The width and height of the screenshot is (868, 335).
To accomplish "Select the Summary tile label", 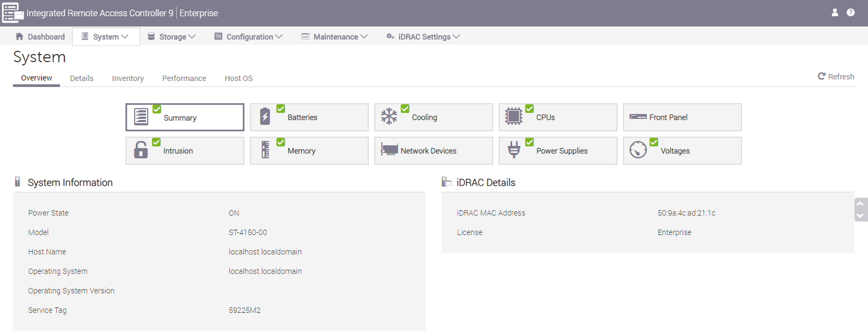I will [180, 118].
